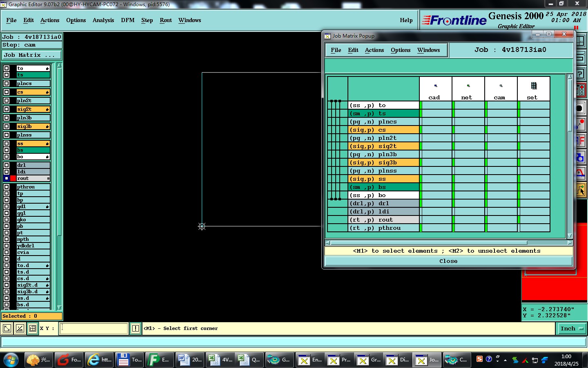The image size is (588, 368).
Task: Click the red curve measurement tool icon
Action: click(x=581, y=174)
